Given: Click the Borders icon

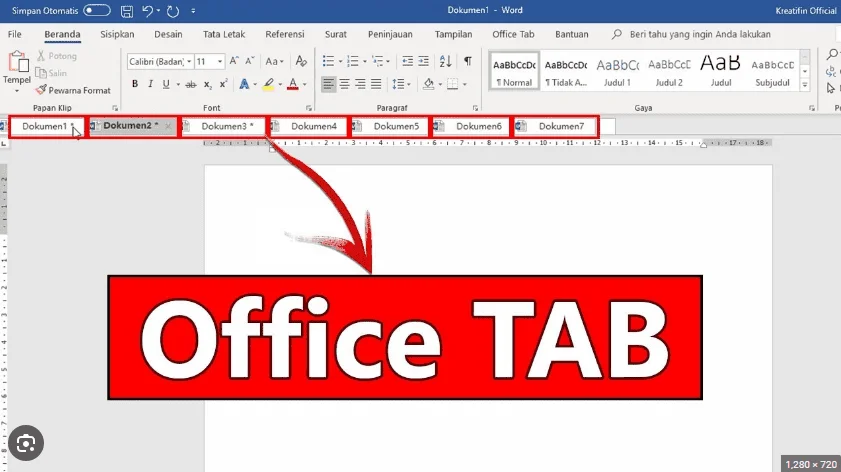Looking at the screenshot, I should [453, 84].
